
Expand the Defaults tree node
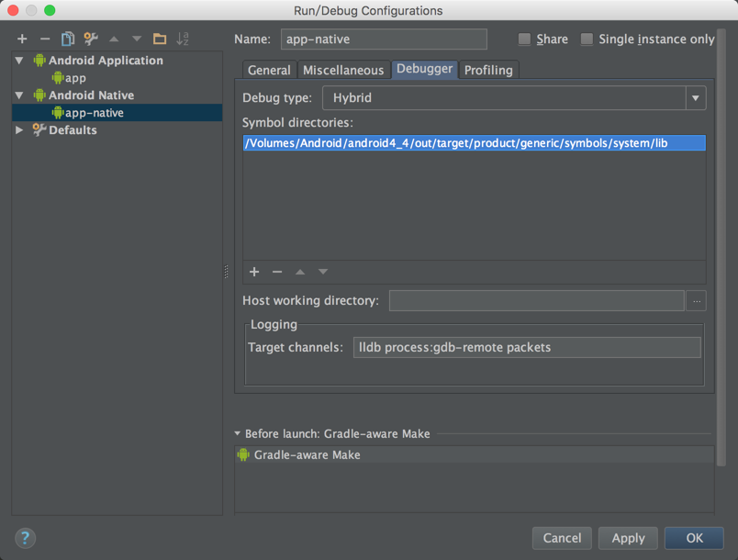(19, 129)
